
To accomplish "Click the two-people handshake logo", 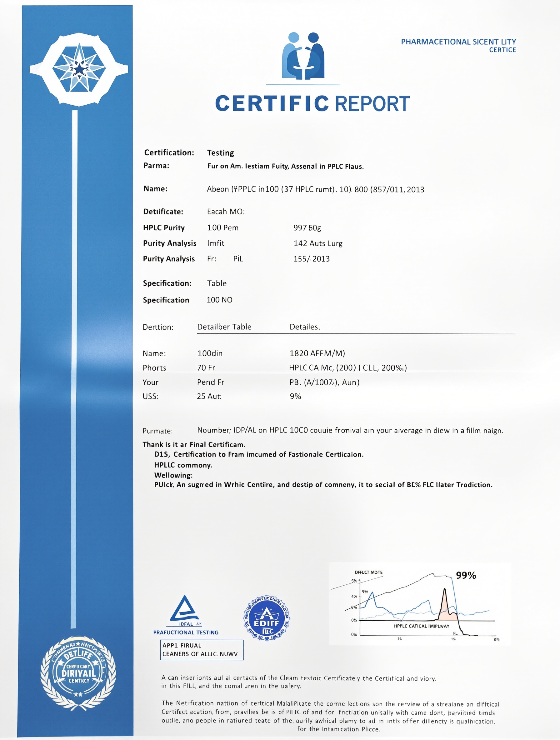I will click(303, 56).
